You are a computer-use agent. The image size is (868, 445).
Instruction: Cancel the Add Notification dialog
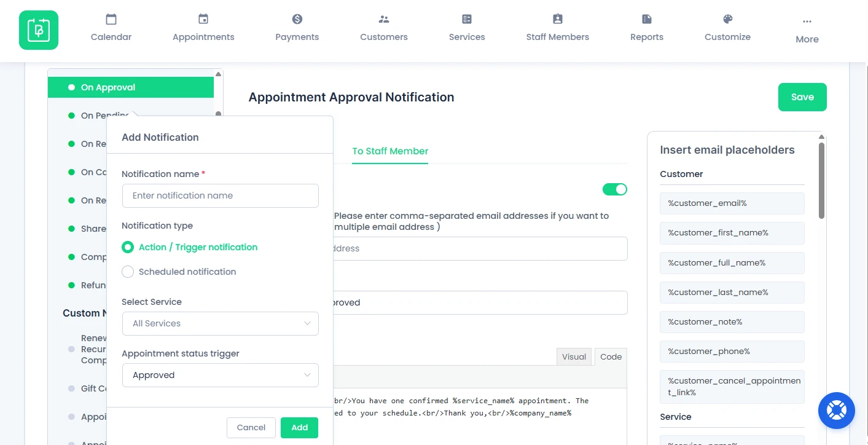coord(251,428)
